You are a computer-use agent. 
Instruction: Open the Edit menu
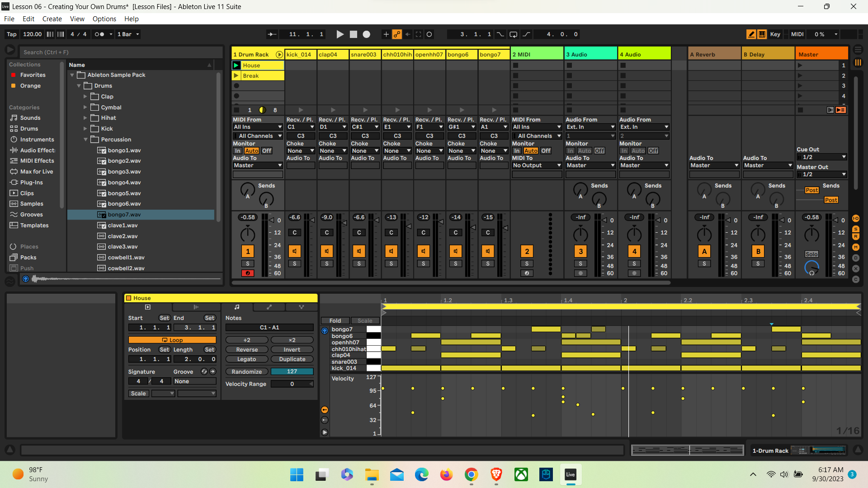(x=28, y=19)
